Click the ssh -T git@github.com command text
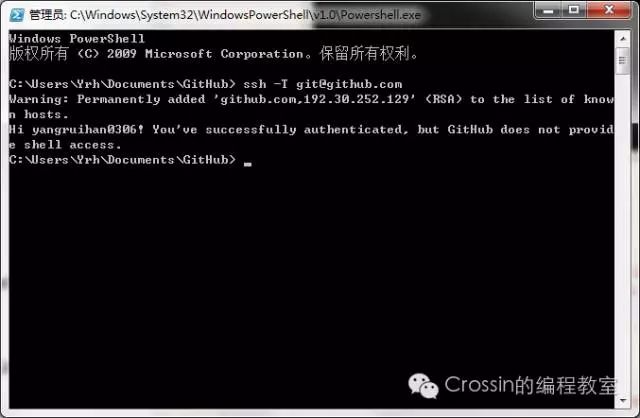The height and width of the screenshot is (418, 640). click(x=322, y=84)
